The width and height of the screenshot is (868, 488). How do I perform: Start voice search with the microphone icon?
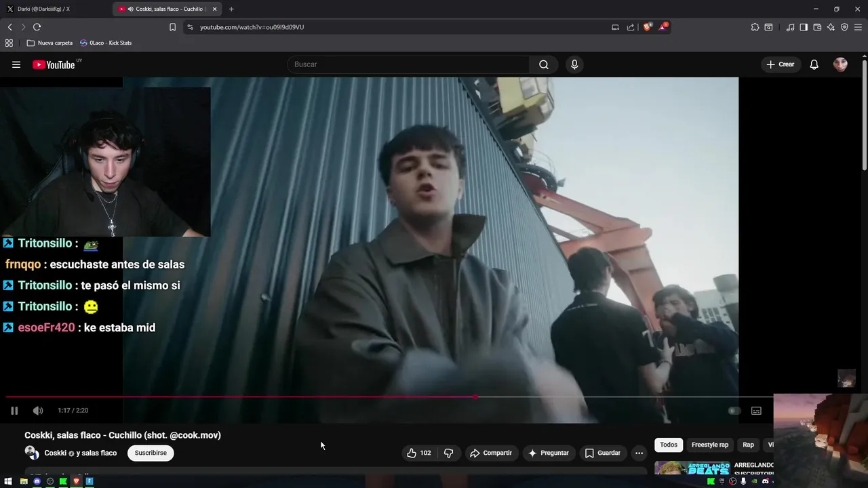click(x=574, y=64)
